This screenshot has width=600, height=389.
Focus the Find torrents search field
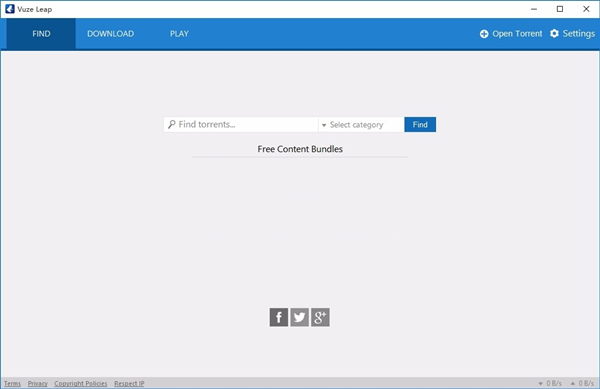pyautogui.click(x=241, y=125)
